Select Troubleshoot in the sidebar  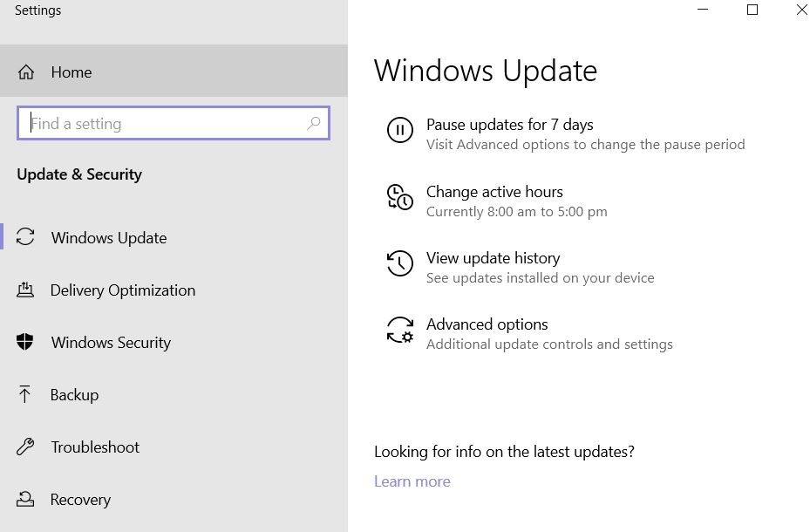click(96, 447)
